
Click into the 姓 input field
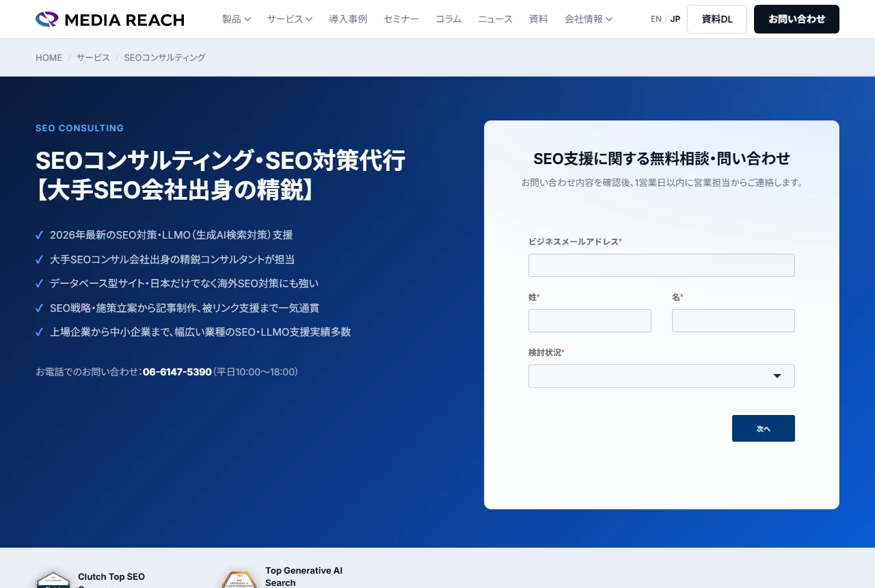(589, 321)
